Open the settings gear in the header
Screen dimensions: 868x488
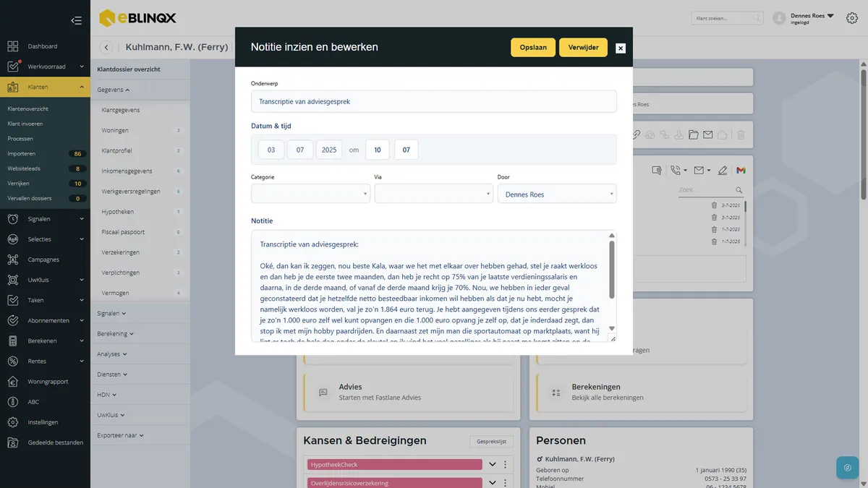(x=851, y=18)
